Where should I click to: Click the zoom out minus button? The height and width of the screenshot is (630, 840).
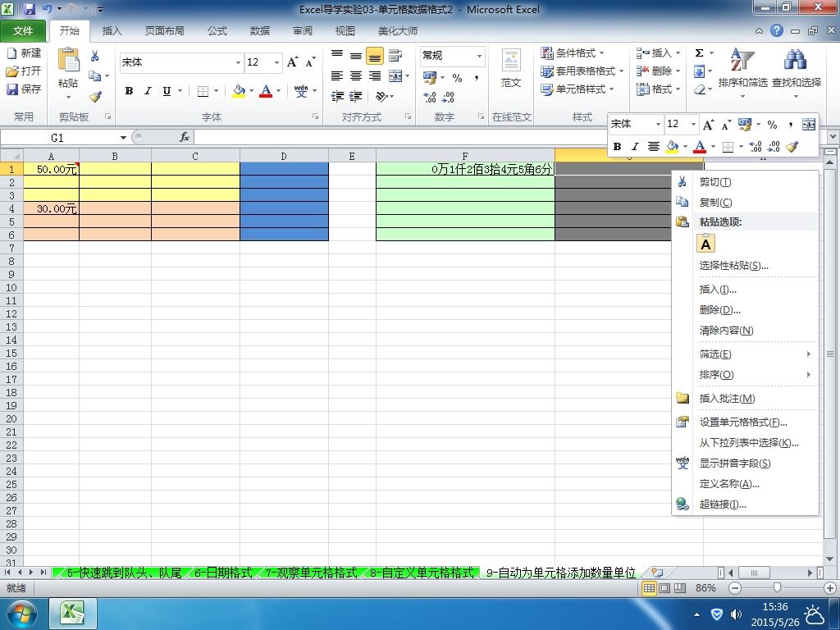735,588
